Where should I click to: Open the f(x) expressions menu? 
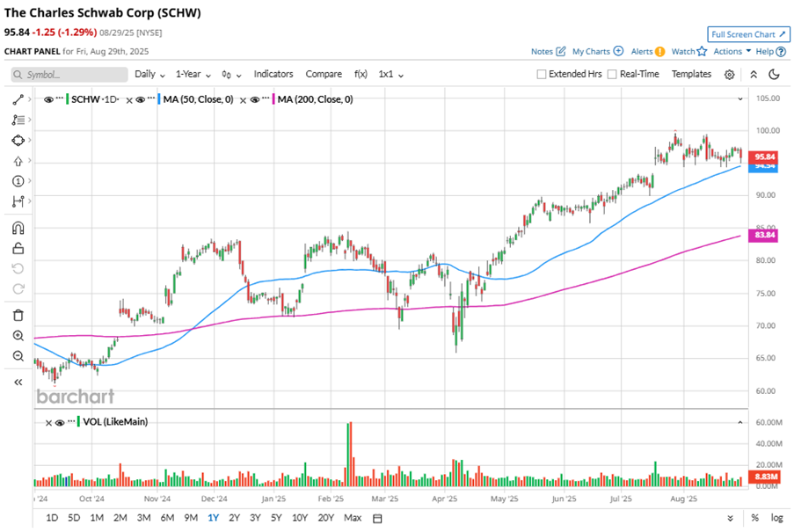[361, 74]
